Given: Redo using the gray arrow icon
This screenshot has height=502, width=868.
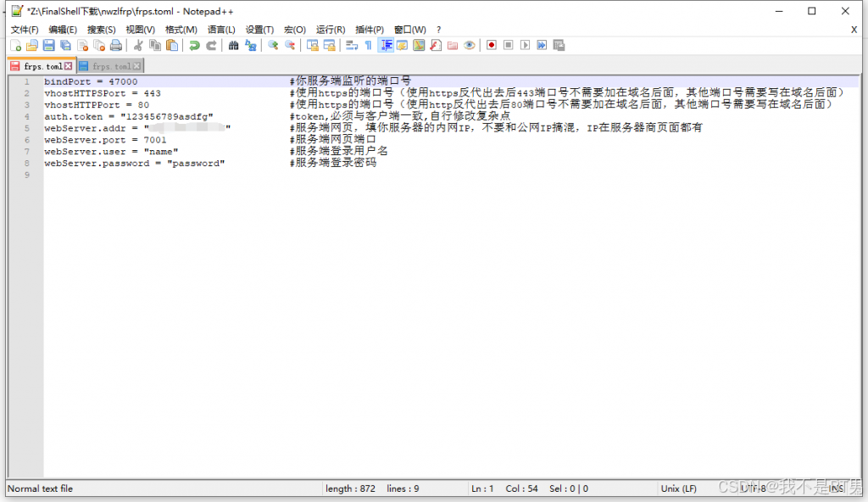Looking at the screenshot, I should tap(211, 46).
